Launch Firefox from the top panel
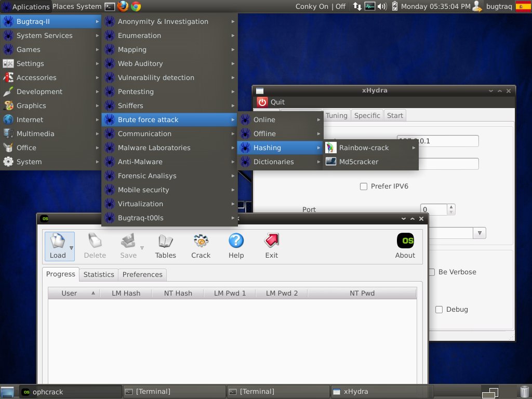This screenshot has width=532, height=399. pos(123,6)
